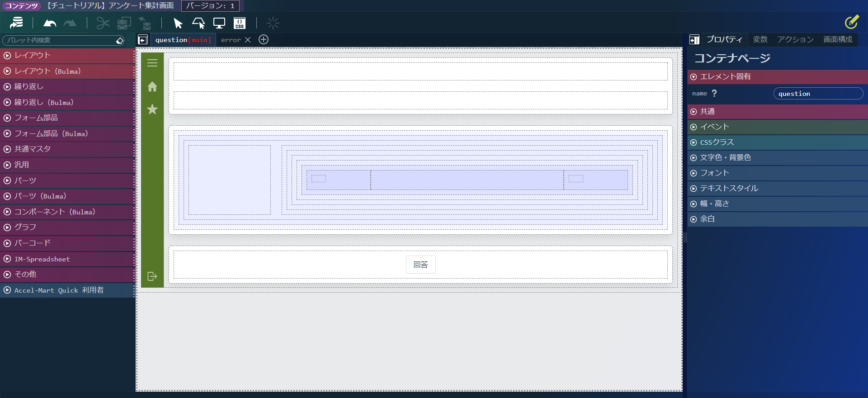Collapse the エレメント固有 property section
This screenshot has height=398, width=868.
point(778,76)
